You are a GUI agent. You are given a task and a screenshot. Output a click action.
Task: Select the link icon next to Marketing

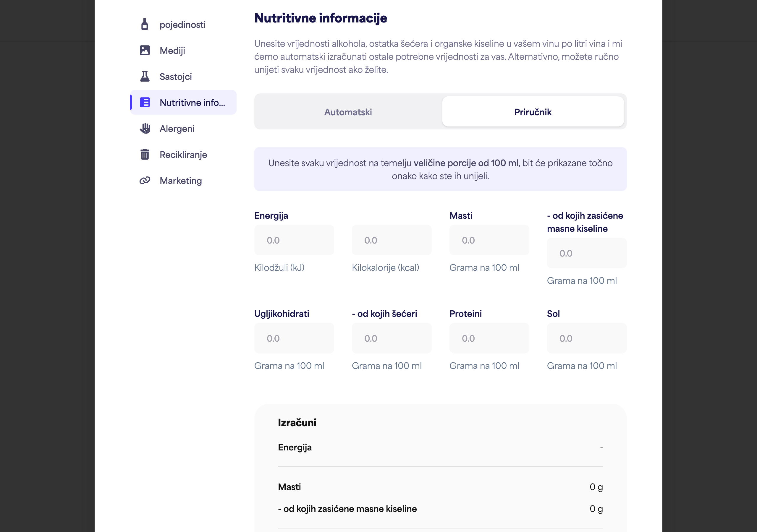pos(145,180)
